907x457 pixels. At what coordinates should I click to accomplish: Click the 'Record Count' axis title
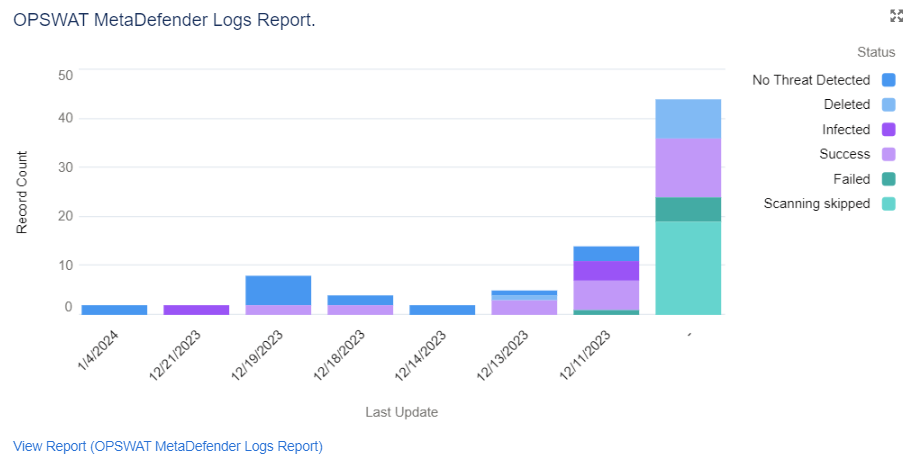coord(22,193)
